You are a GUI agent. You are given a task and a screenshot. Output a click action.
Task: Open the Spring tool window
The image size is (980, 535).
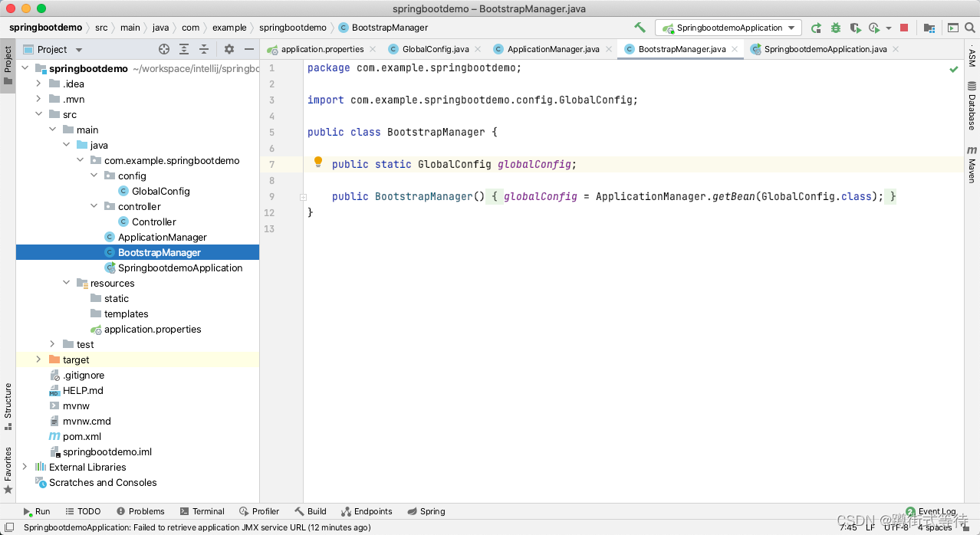click(426, 511)
